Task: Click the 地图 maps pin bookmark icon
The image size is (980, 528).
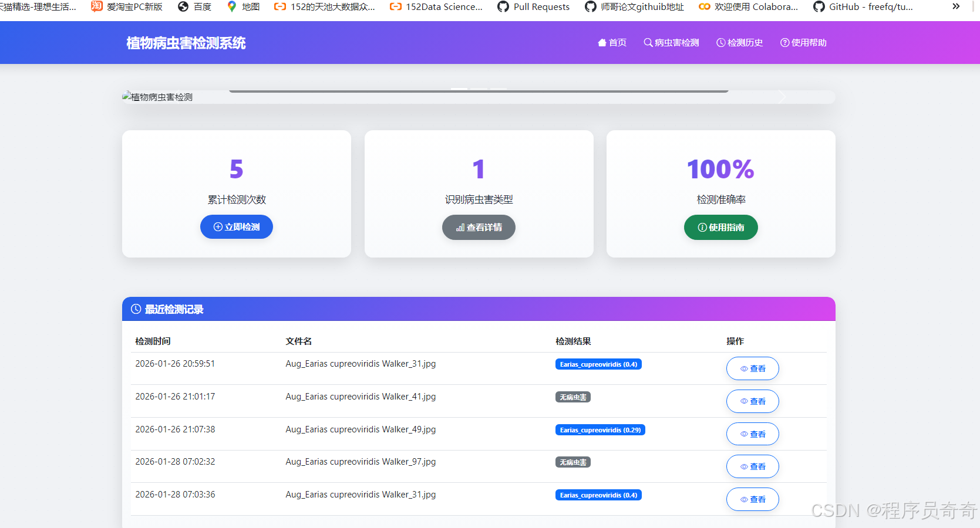Action: click(x=232, y=6)
